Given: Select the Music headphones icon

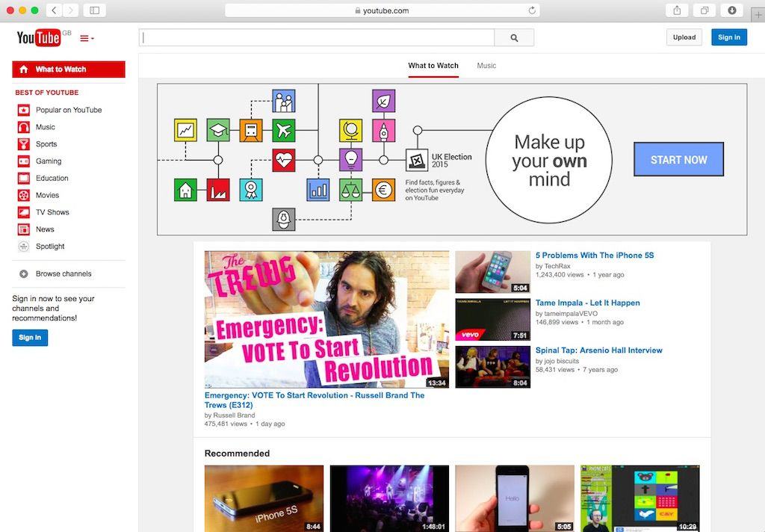Looking at the screenshot, I should tap(23, 127).
